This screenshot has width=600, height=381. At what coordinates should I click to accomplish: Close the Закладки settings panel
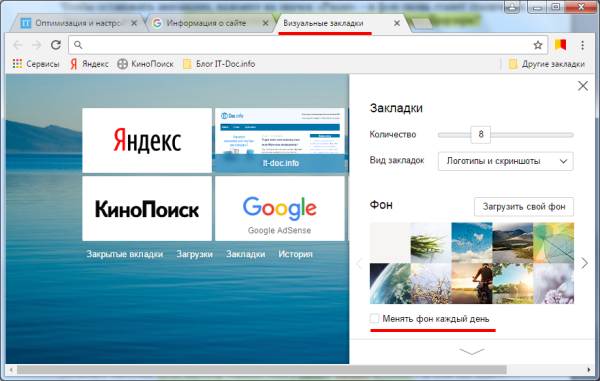coord(583,86)
